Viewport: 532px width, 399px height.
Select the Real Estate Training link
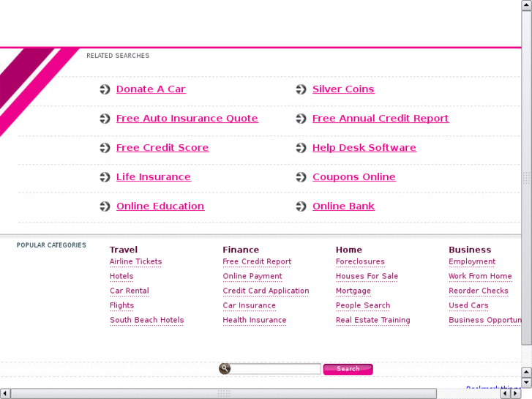tap(373, 320)
